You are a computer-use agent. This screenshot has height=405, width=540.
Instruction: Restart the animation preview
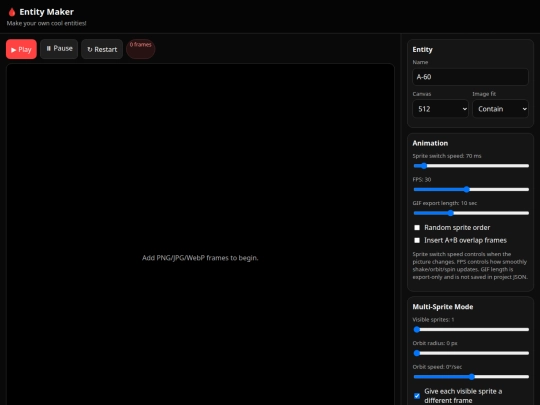pos(102,49)
